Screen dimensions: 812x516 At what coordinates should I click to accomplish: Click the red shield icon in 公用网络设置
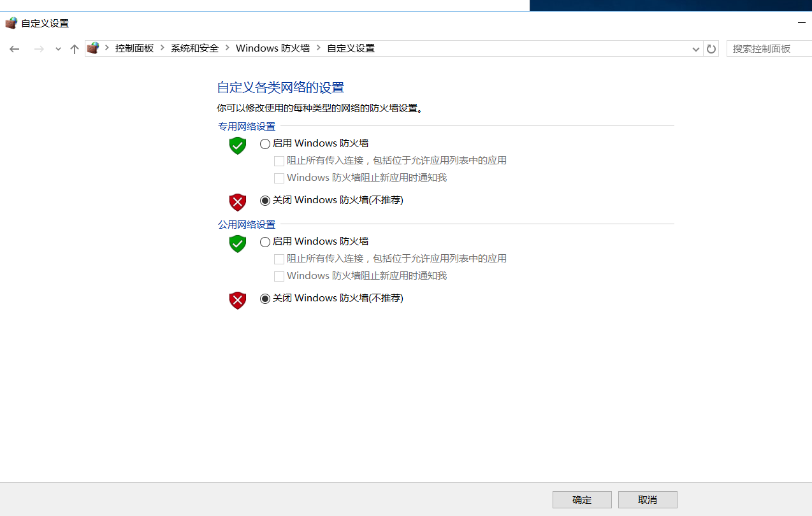(x=238, y=300)
